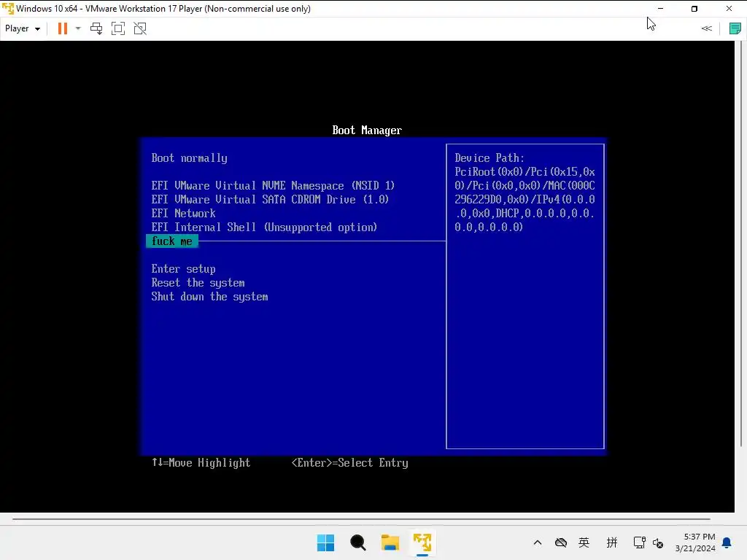Open File Explorer from the taskbar
Screen dimensions: 747x560
pos(390,542)
